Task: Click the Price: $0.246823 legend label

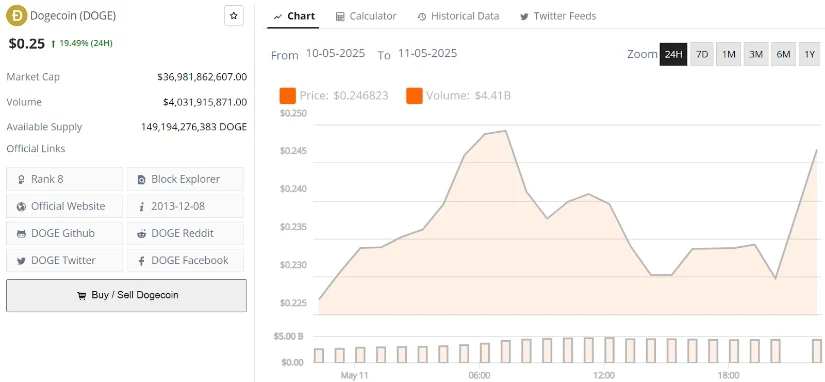Action: [344, 96]
